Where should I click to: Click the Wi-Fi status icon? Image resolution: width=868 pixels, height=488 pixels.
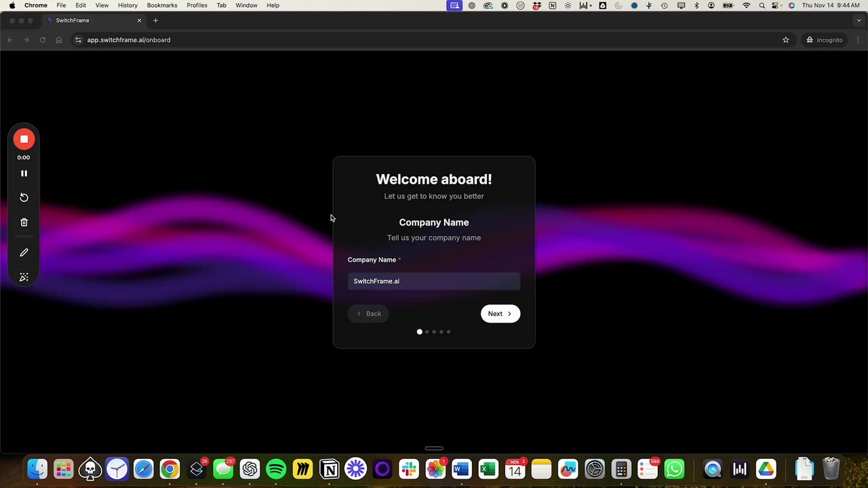tap(747, 5)
